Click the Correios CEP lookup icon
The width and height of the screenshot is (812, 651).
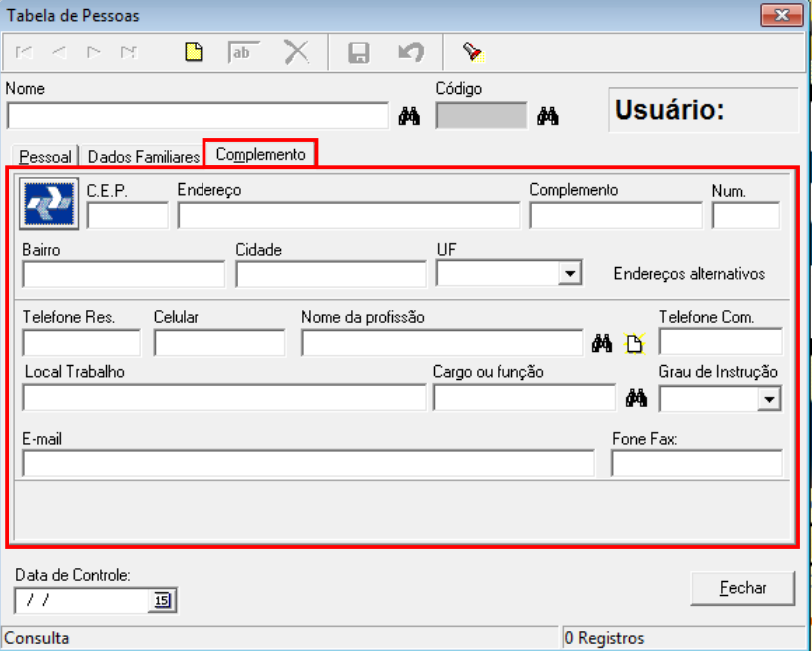[49, 203]
